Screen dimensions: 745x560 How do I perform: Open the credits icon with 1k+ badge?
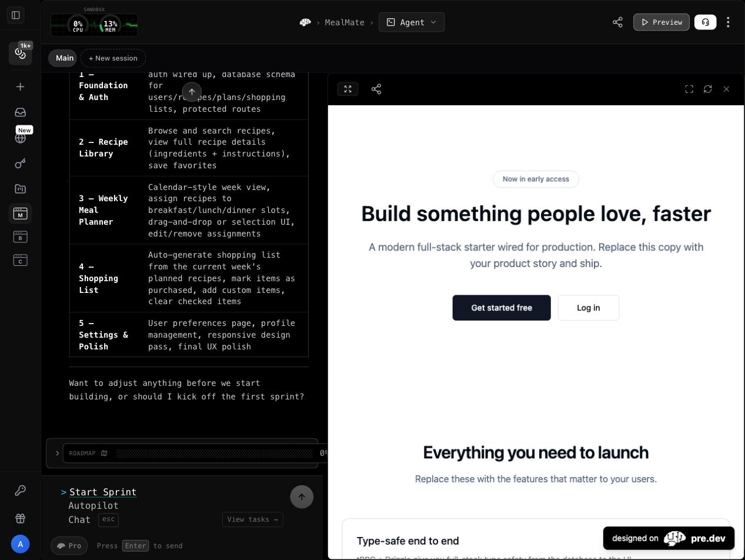point(21,54)
